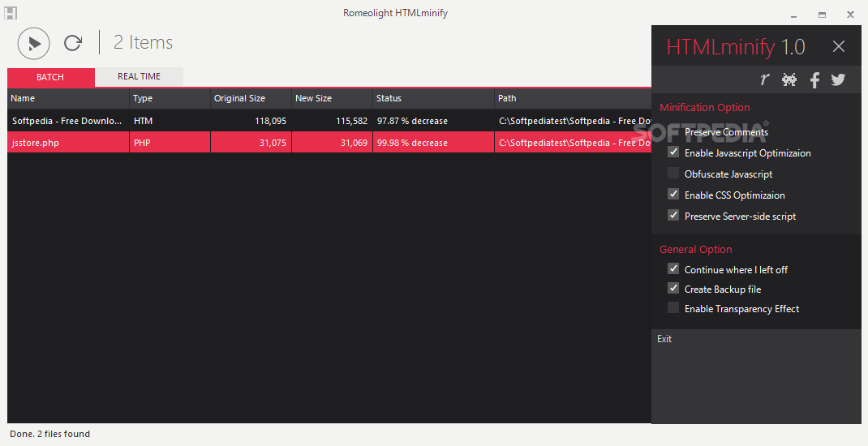Click new size value 115,582
This screenshot has width=868, height=446.
click(x=351, y=121)
